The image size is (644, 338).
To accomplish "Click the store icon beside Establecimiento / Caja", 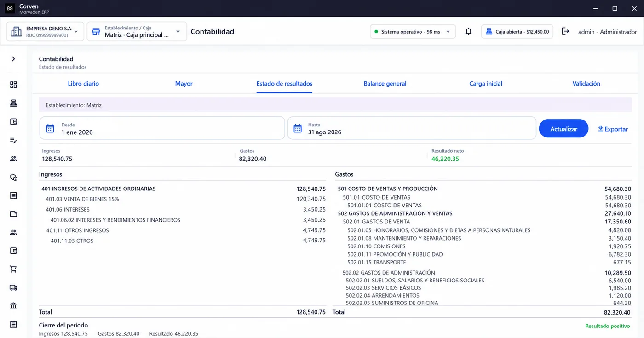I will click(x=96, y=32).
